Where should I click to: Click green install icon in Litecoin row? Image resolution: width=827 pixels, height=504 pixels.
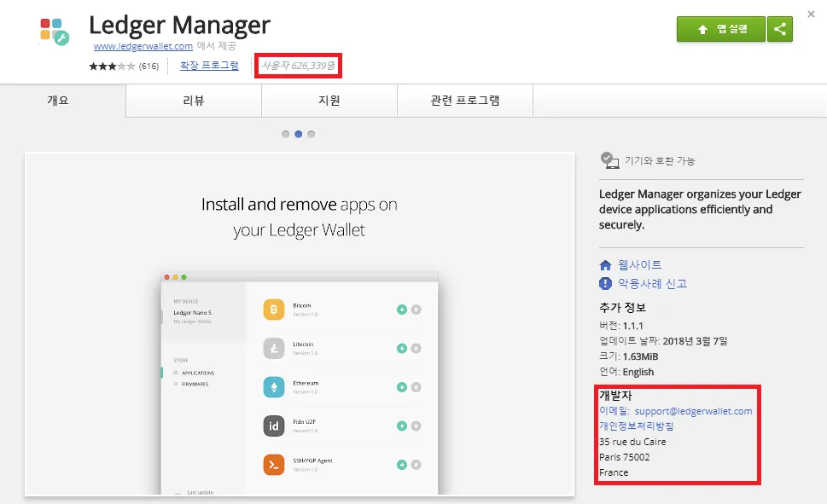pyautogui.click(x=402, y=348)
